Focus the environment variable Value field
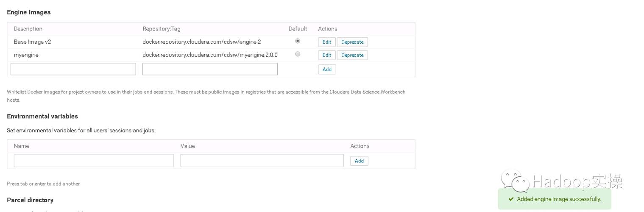The height and width of the screenshot is (212, 644). pos(262,161)
